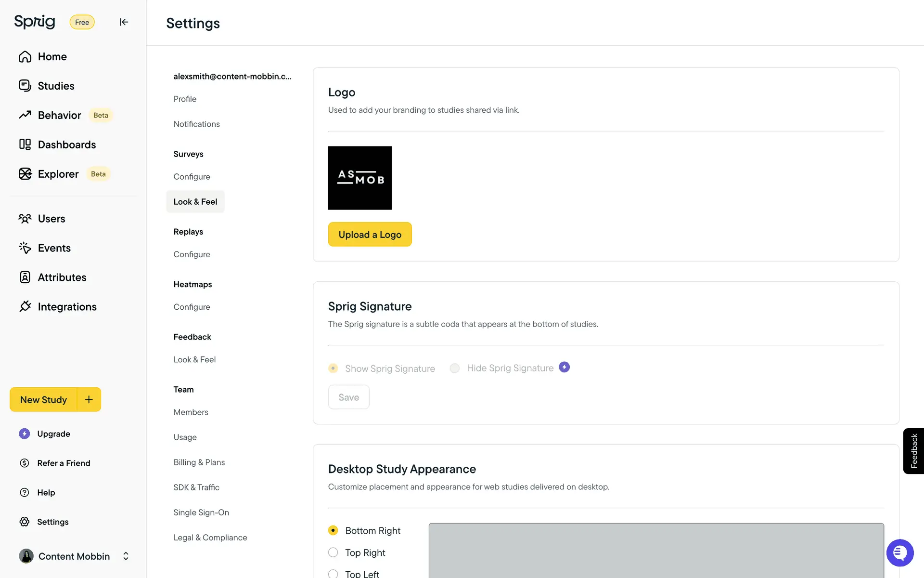
Task: Open Billing & Plans settings section
Action: click(x=199, y=462)
